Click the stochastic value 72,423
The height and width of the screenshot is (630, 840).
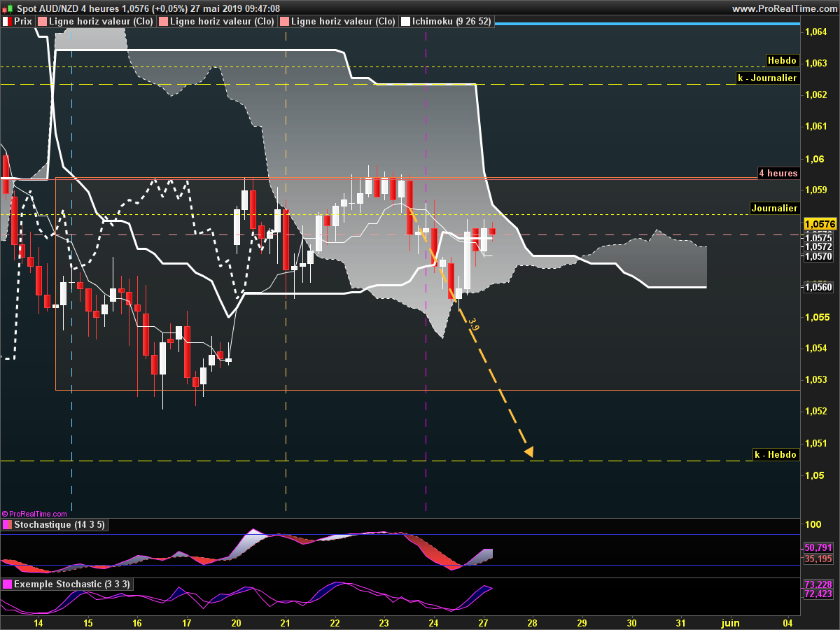pyautogui.click(x=819, y=594)
